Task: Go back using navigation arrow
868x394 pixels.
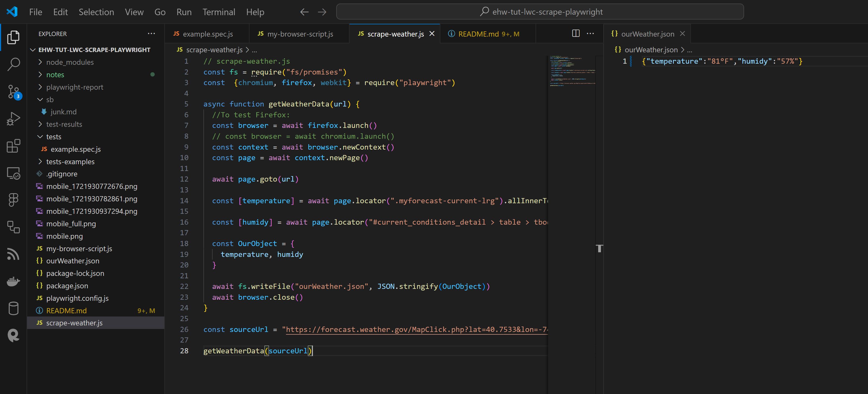Action: click(x=304, y=12)
